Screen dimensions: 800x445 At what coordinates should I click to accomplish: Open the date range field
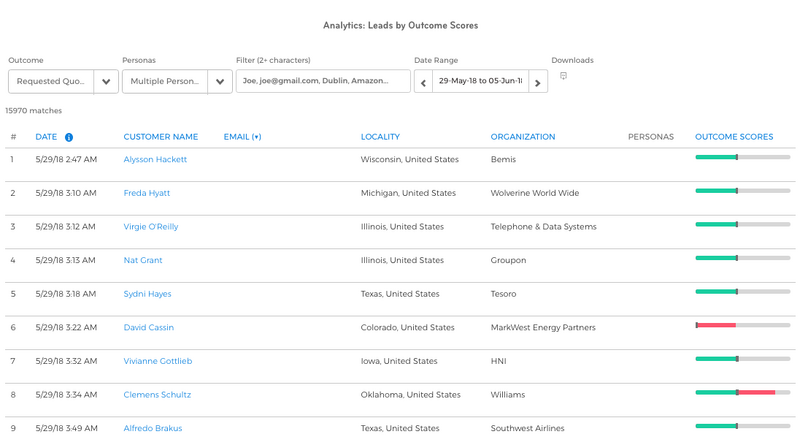[x=481, y=82]
